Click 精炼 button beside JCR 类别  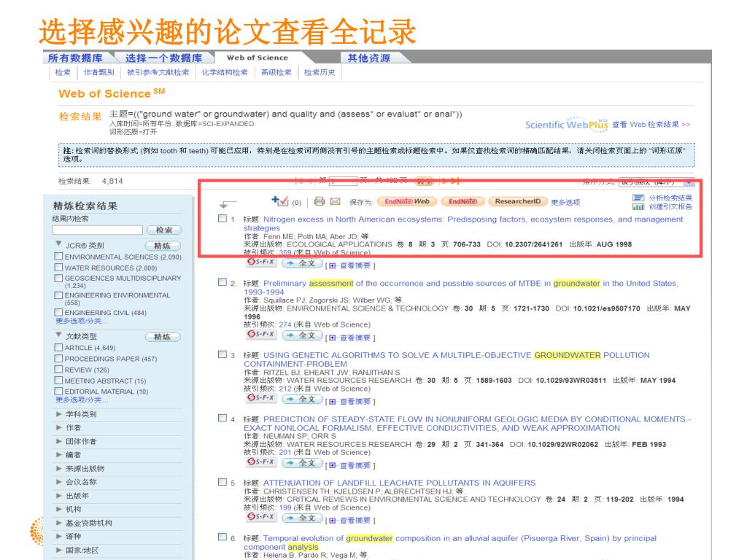pos(163,246)
